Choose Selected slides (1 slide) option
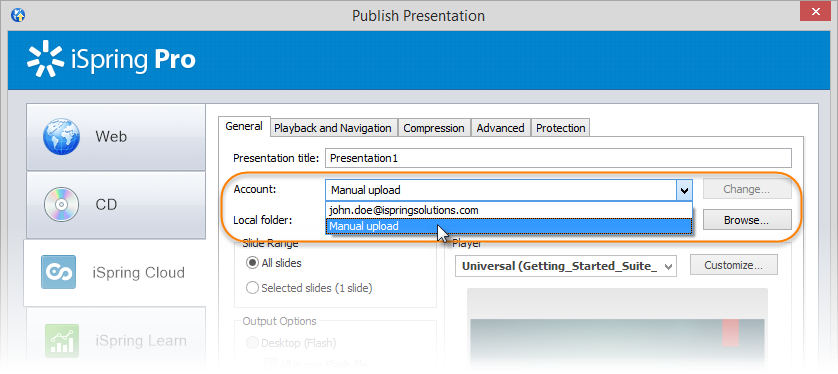838x374 pixels. click(309, 288)
